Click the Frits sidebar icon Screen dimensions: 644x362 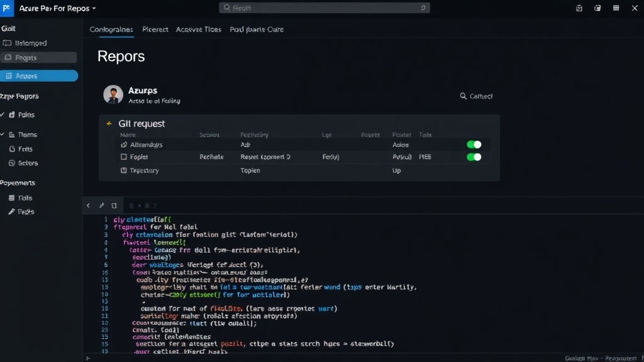(x=12, y=149)
